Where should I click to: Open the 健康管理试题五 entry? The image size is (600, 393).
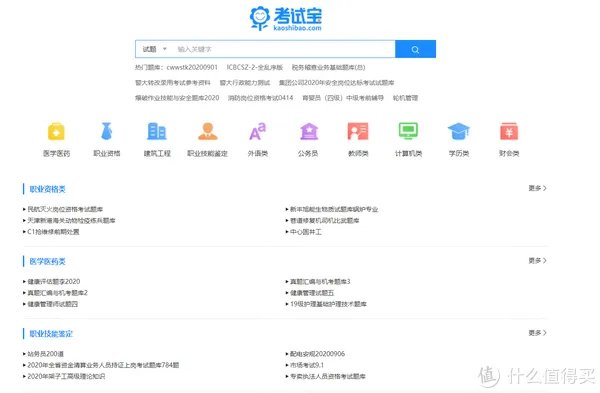(x=312, y=293)
